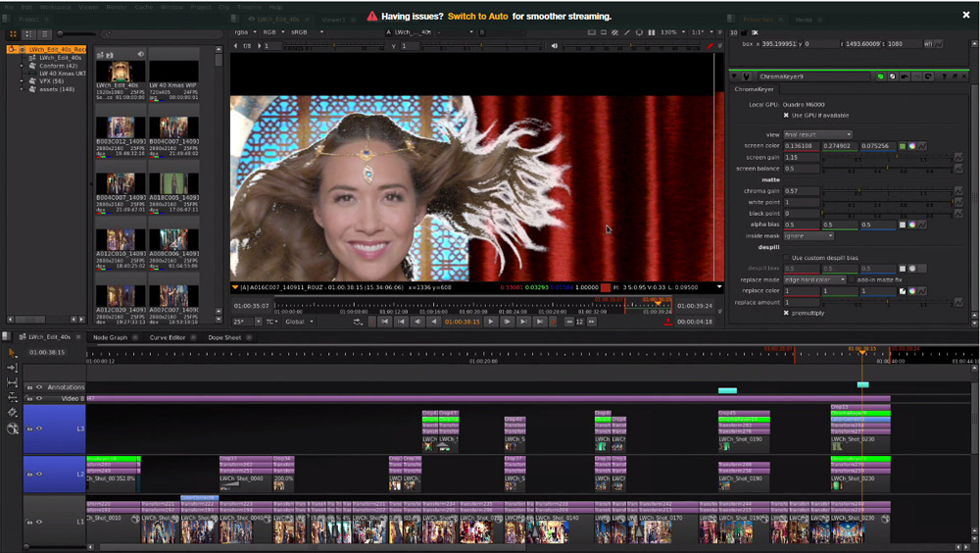980x553 pixels.
Task: Select the assets (148) bin
Action: tap(57, 89)
